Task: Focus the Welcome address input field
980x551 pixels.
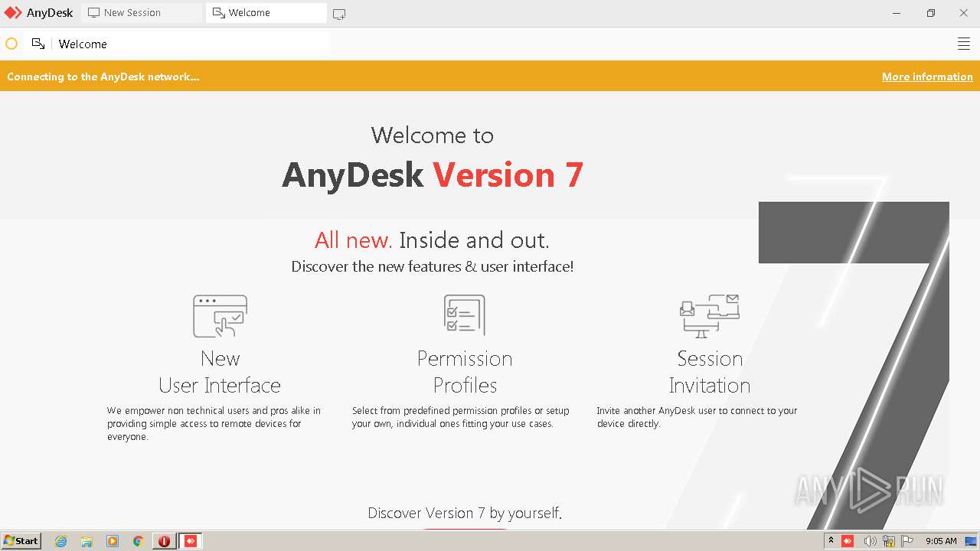Action: (191, 44)
